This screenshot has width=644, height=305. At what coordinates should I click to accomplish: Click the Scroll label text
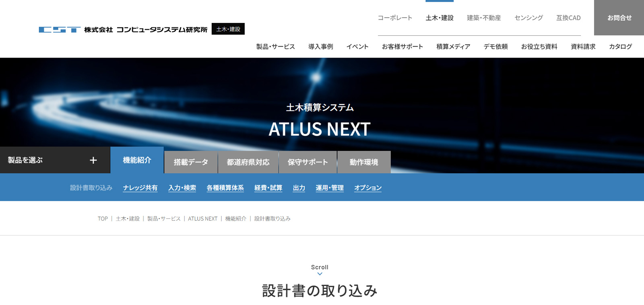point(320,267)
